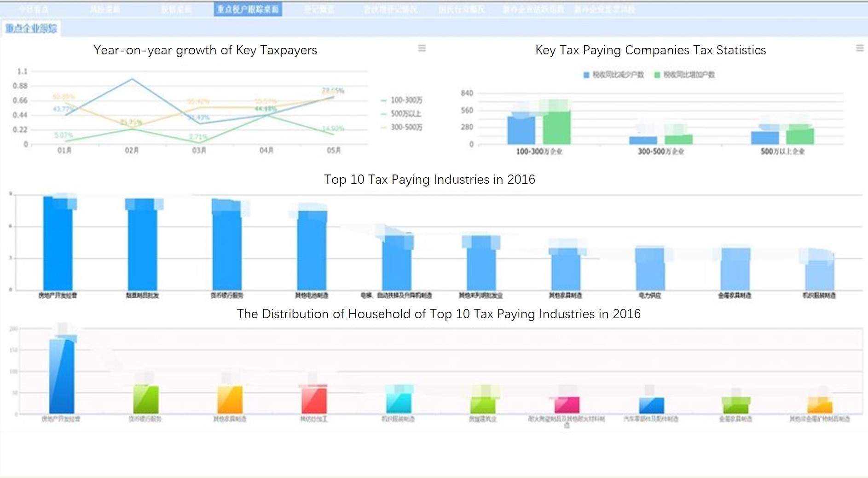The width and height of the screenshot is (868, 478).
Task: Click the 金属家具制造 bar in Top 10 chart
Action: point(735,269)
